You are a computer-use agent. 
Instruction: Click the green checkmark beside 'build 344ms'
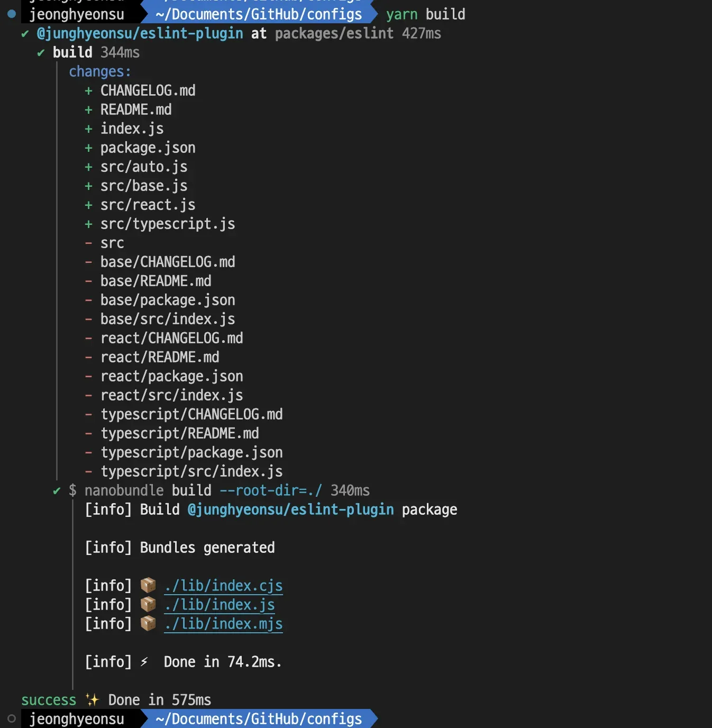41,53
